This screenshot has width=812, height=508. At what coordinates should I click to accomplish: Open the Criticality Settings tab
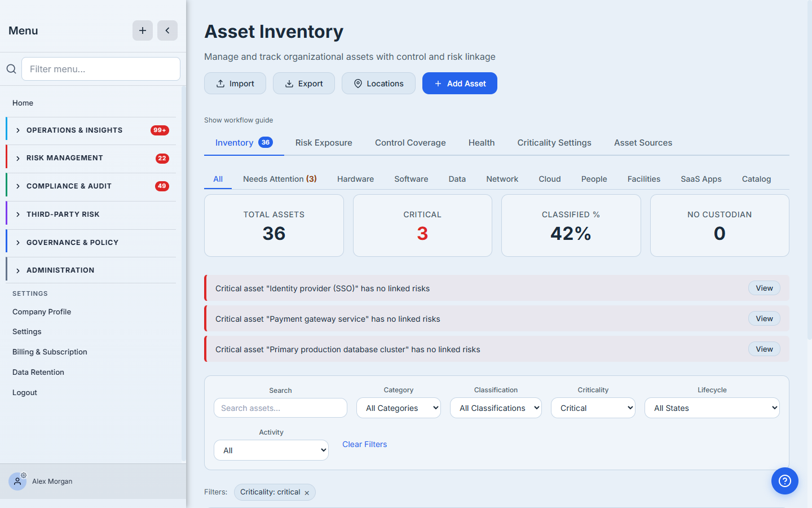[554, 143]
